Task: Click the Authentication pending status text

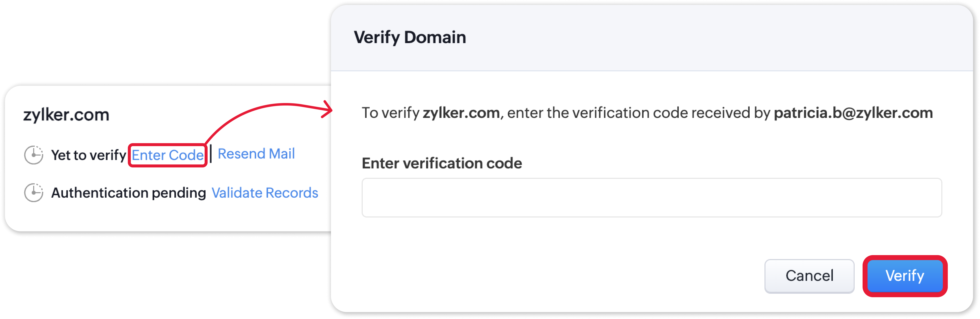Action: tap(129, 193)
